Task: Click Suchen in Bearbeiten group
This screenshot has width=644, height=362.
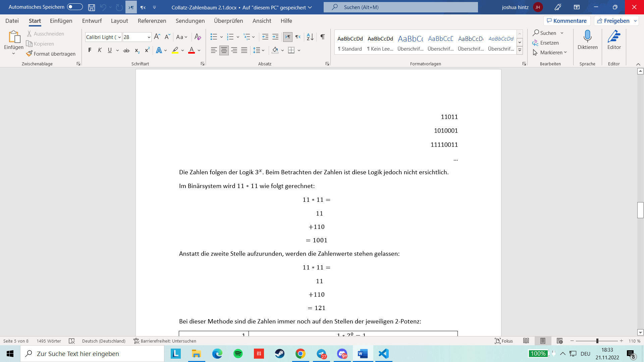Action: coord(545,33)
